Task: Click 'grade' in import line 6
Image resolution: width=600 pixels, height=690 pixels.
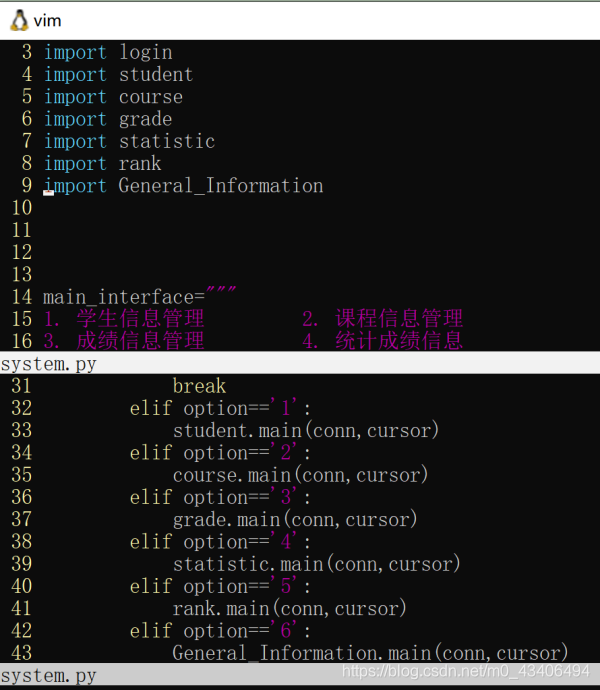Action: [x=145, y=119]
